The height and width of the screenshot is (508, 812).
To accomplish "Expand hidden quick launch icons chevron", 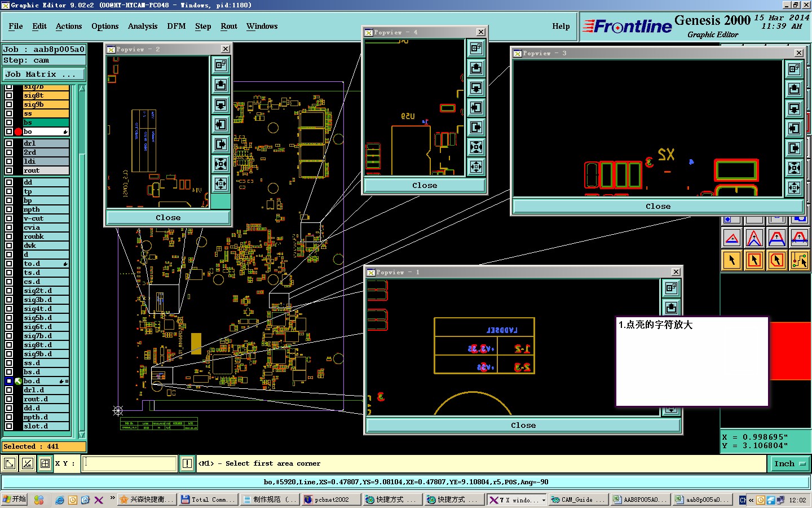I will pos(112,498).
